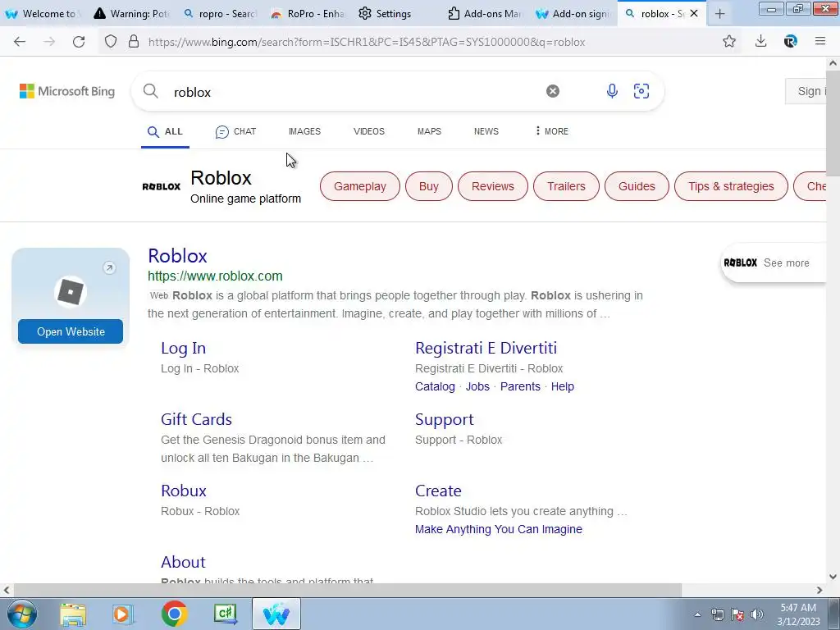840x630 pixels.
Task: Open the C# app in the taskbar
Action: [226, 614]
